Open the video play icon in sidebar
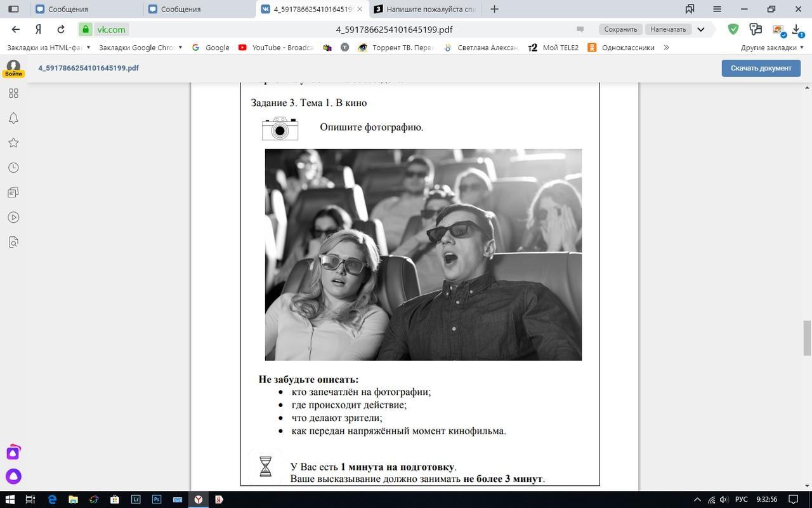812x508 pixels. (13, 217)
